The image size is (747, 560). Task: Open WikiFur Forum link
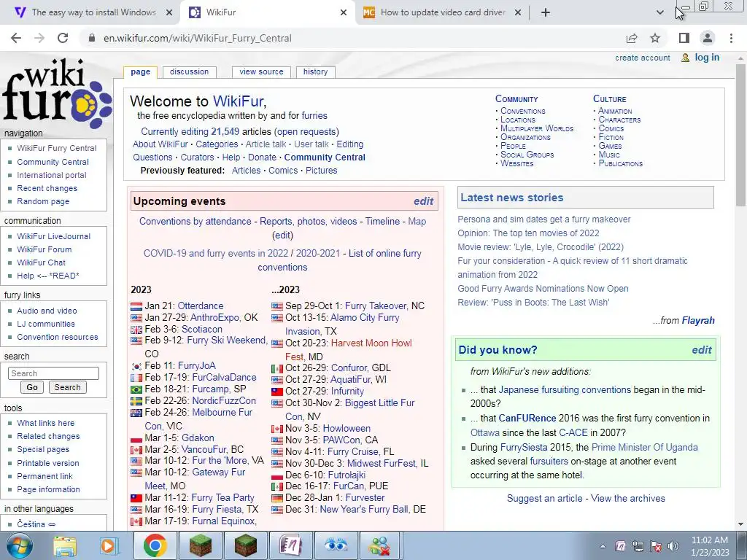click(44, 249)
